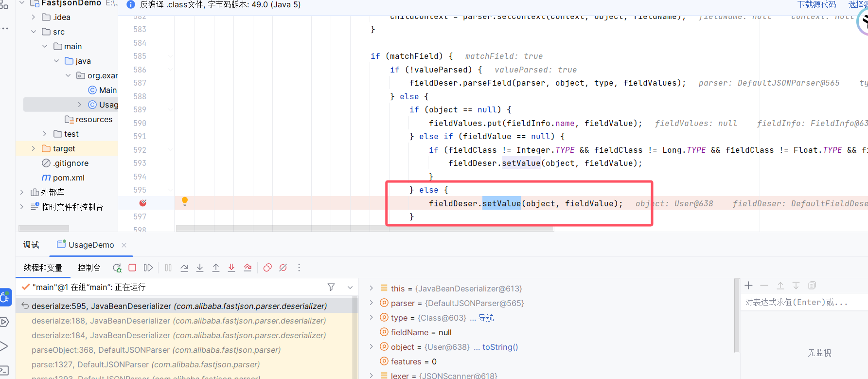Click the editor horizontal scrollbar
This screenshot has width=868, height=379.
tap(365, 228)
